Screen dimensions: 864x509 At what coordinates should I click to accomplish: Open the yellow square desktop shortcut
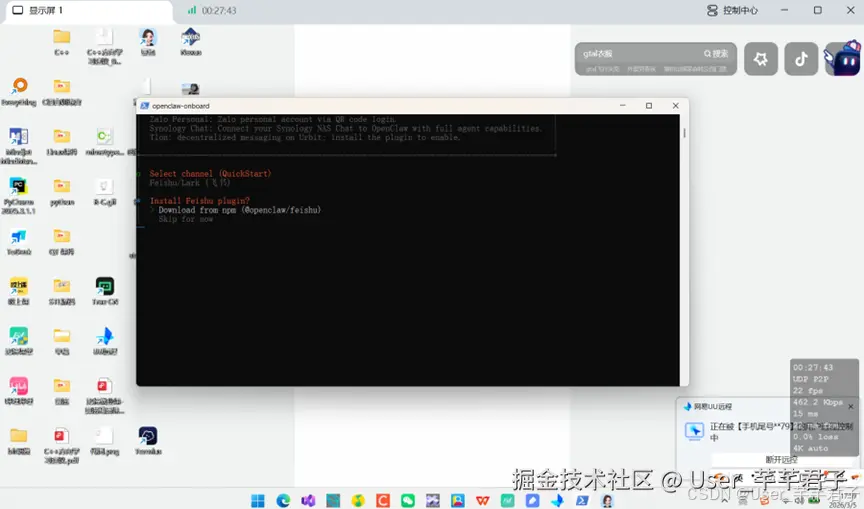pyautogui.click(x=19, y=291)
